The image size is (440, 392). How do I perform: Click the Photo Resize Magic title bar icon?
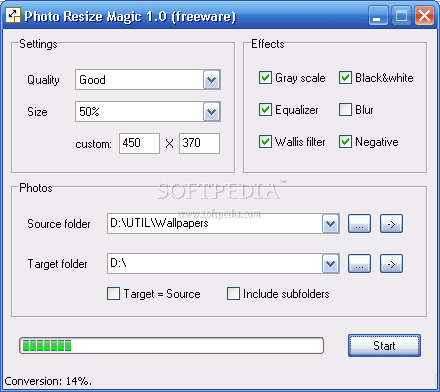13,15
